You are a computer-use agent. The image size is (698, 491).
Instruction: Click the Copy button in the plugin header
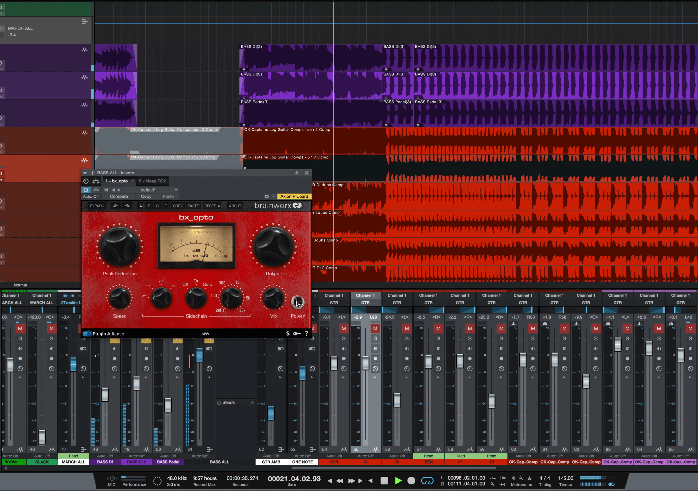coord(146,196)
